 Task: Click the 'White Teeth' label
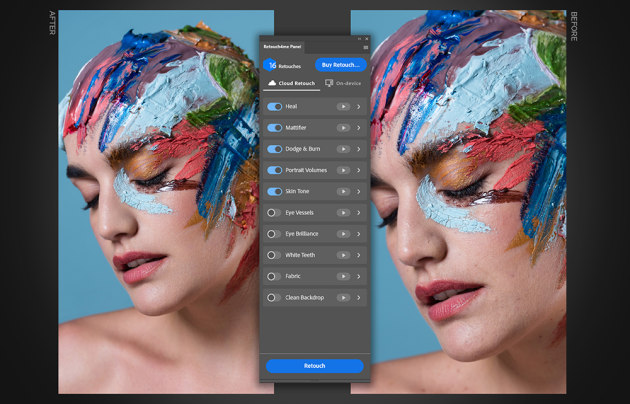300,255
